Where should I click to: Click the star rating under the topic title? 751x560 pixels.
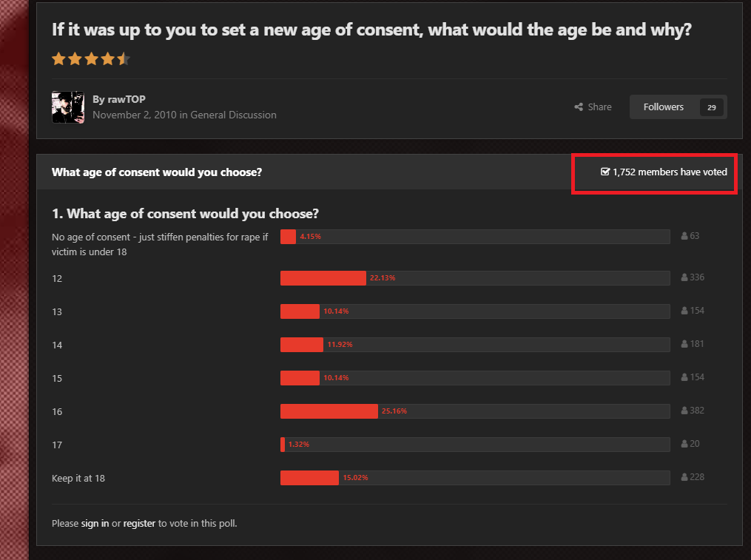click(91, 59)
